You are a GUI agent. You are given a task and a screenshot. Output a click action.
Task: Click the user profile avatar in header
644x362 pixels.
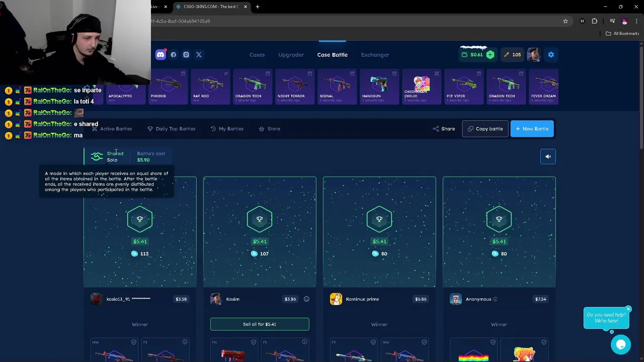534,55
